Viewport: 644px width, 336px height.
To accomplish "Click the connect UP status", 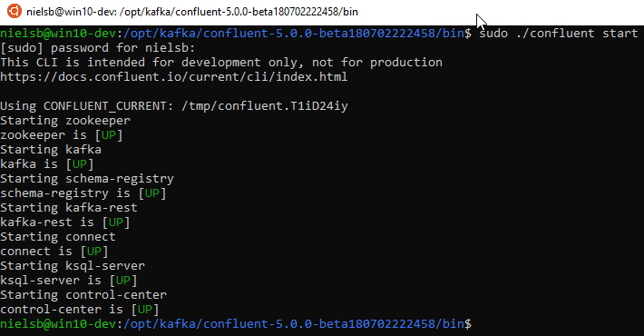I will coord(94,252).
